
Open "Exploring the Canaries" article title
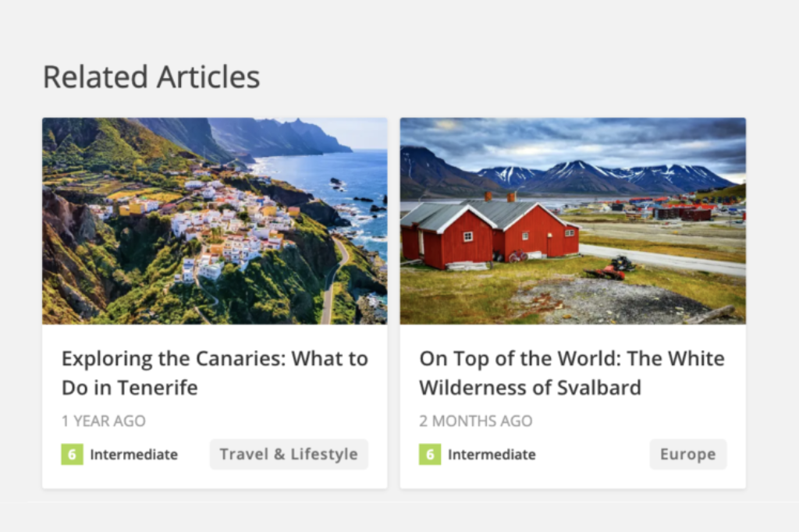tap(215, 373)
